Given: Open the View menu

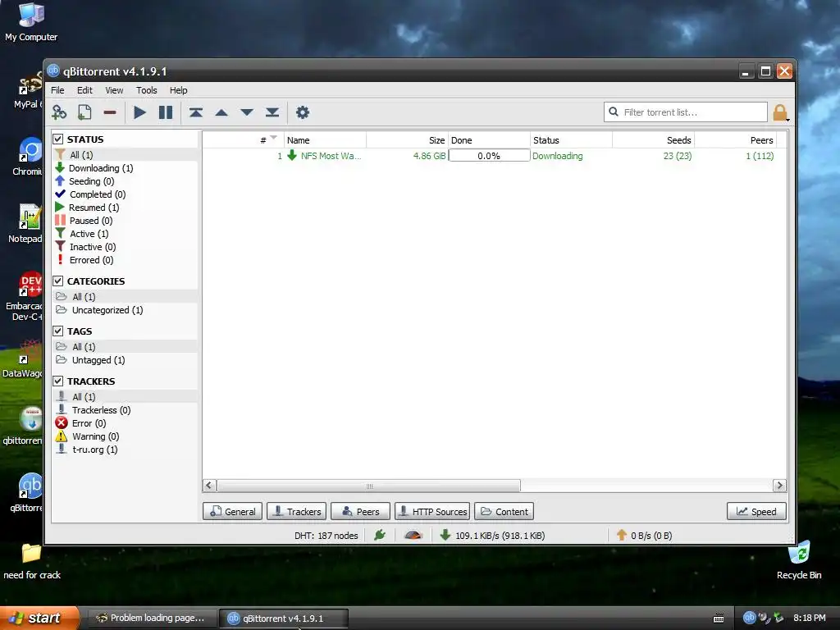Looking at the screenshot, I should pos(114,90).
